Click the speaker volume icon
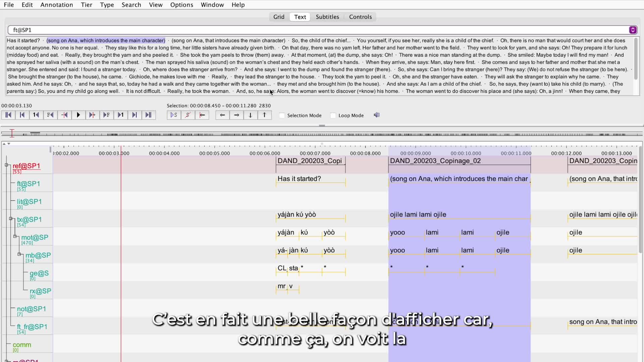The height and width of the screenshot is (362, 644). click(377, 115)
